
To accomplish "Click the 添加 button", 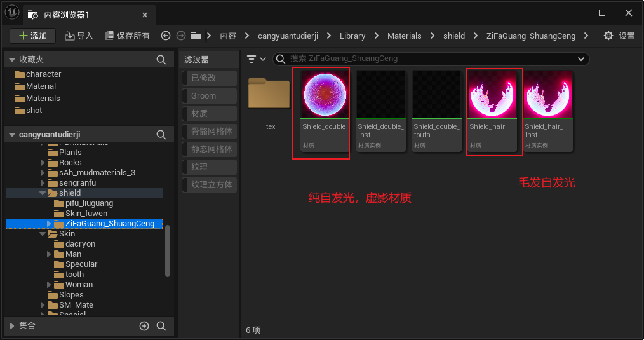I will point(33,36).
